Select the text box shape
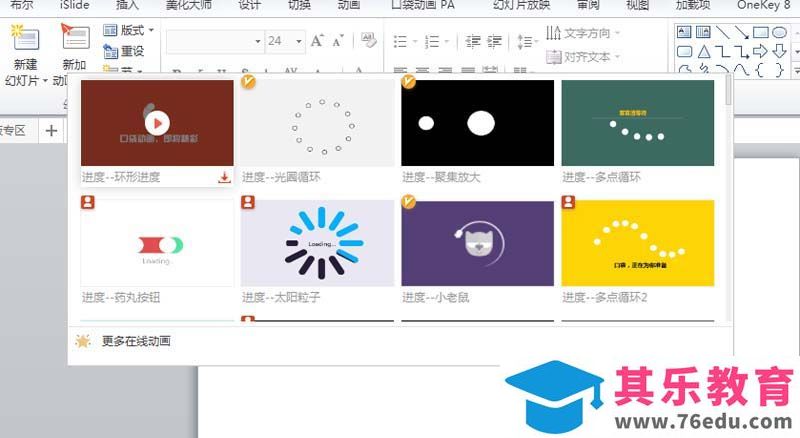This screenshot has width=800, height=438. (684, 32)
